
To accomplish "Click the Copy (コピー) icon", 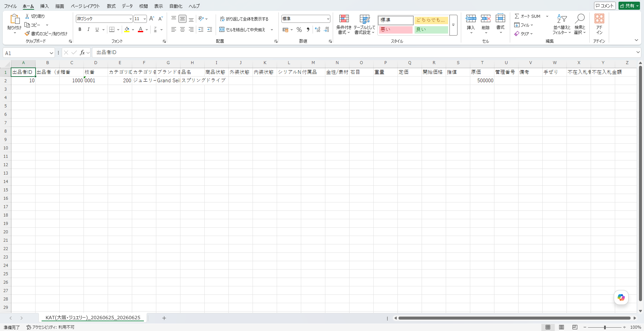I will 27,25.
